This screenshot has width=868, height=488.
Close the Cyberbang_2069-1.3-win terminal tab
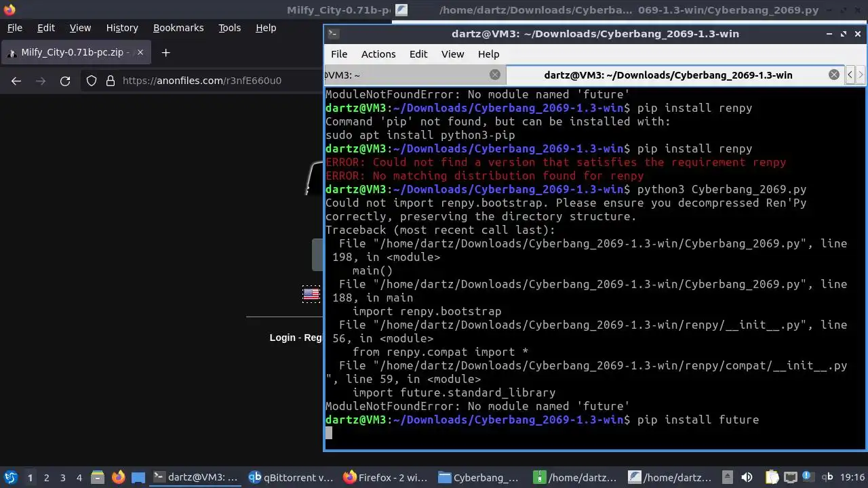[834, 75]
